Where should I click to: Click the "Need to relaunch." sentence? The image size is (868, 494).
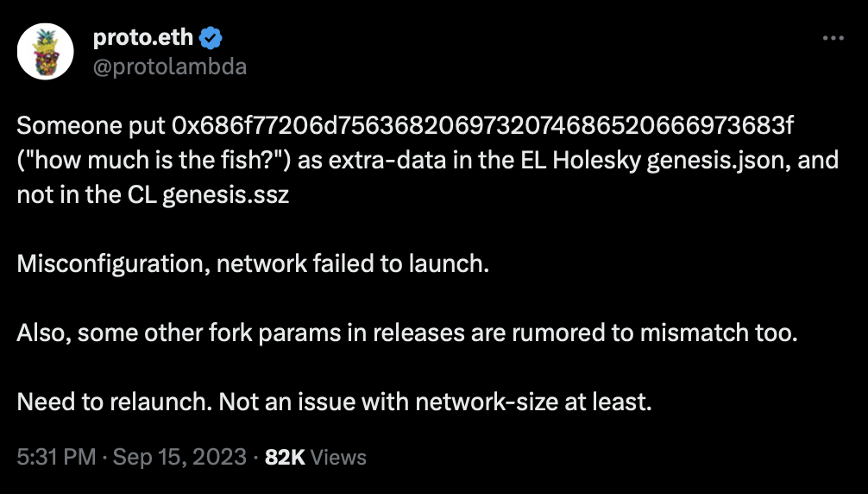click(x=115, y=402)
